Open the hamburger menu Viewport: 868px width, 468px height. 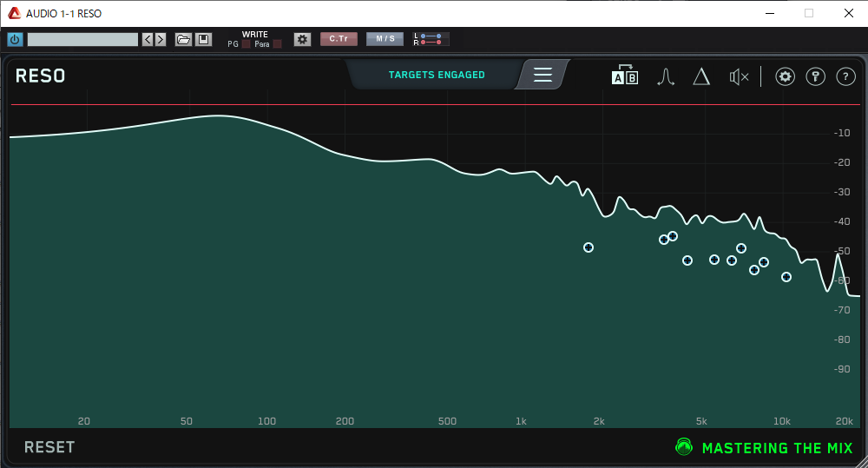point(542,75)
